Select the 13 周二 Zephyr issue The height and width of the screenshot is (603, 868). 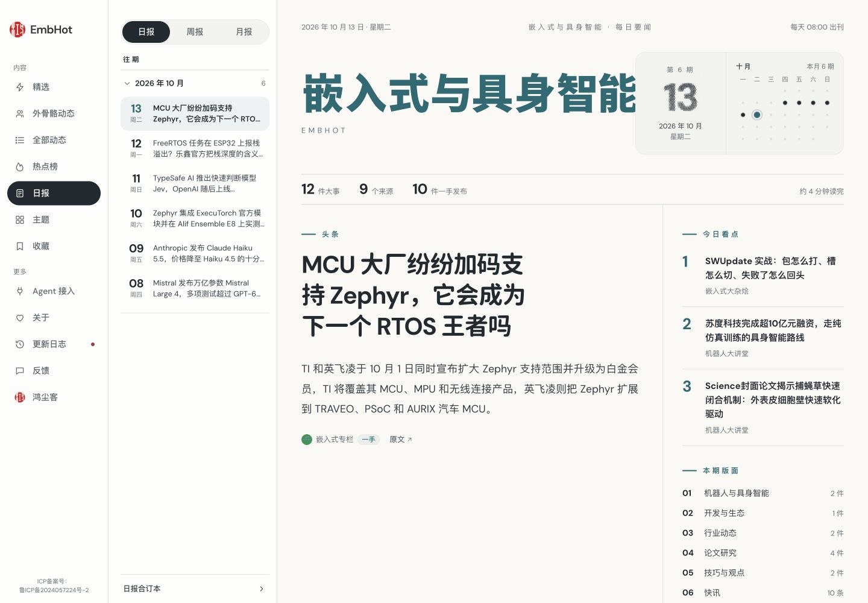[195, 113]
